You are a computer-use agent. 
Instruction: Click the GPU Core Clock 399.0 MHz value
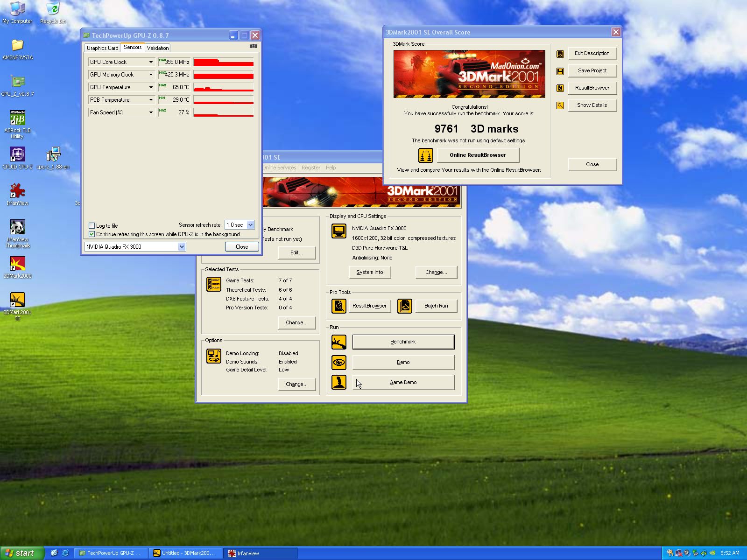pos(174,62)
